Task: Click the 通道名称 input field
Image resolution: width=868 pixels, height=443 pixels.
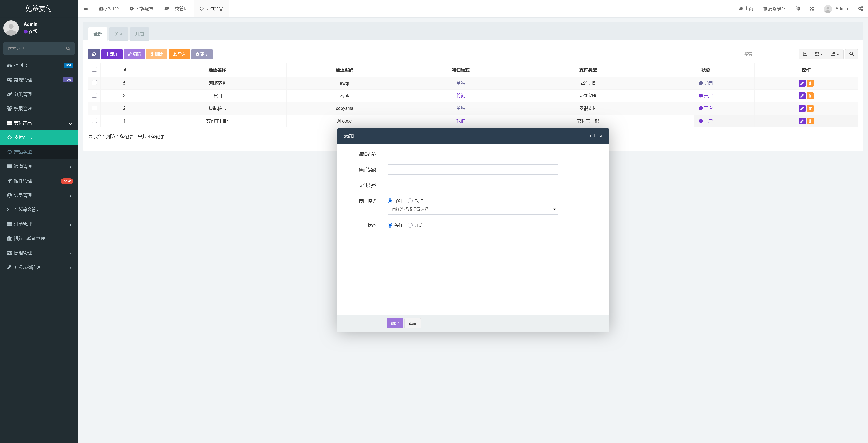Action: pyautogui.click(x=473, y=154)
